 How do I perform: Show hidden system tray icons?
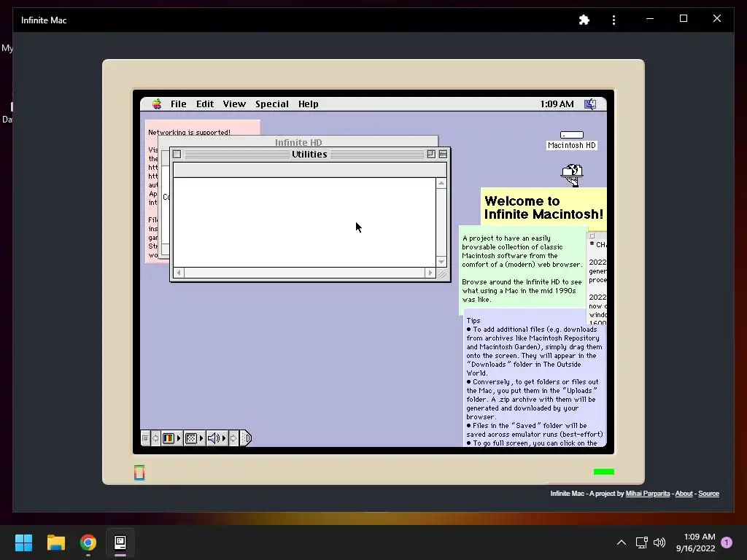tap(622, 542)
